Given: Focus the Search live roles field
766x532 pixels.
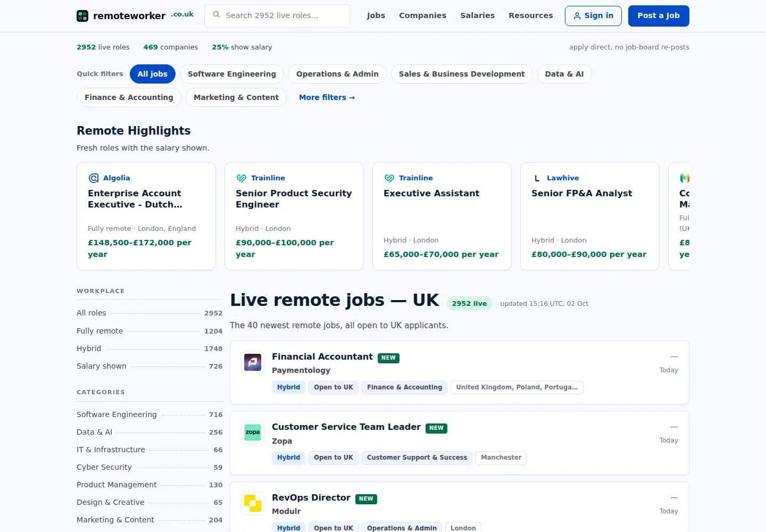Looking at the screenshot, I should point(277,16).
